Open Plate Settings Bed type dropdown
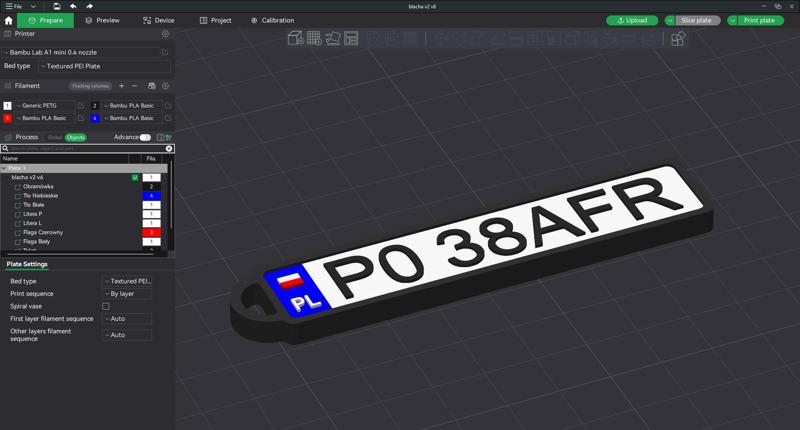The image size is (800, 430). click(127, 281)
